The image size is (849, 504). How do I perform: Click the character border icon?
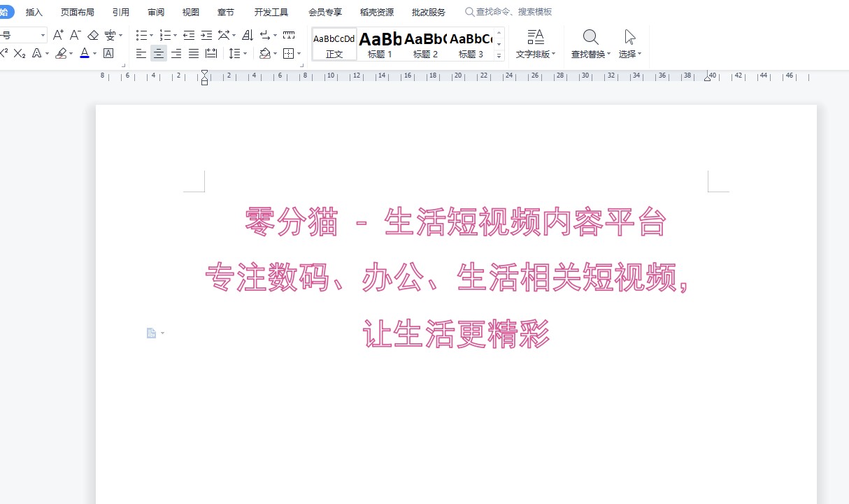click(108, 53)
